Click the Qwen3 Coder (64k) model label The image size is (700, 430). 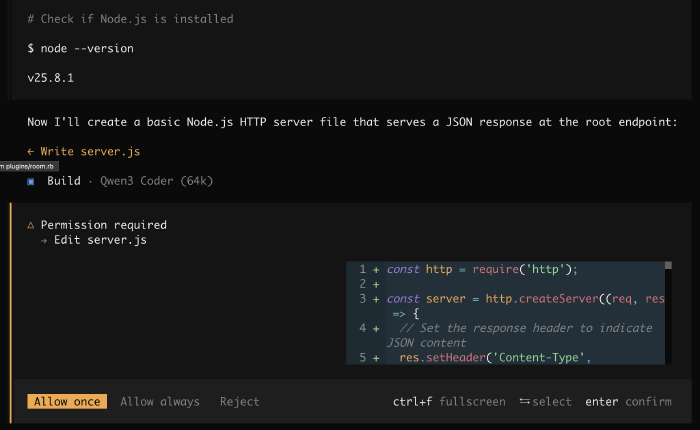157,181
